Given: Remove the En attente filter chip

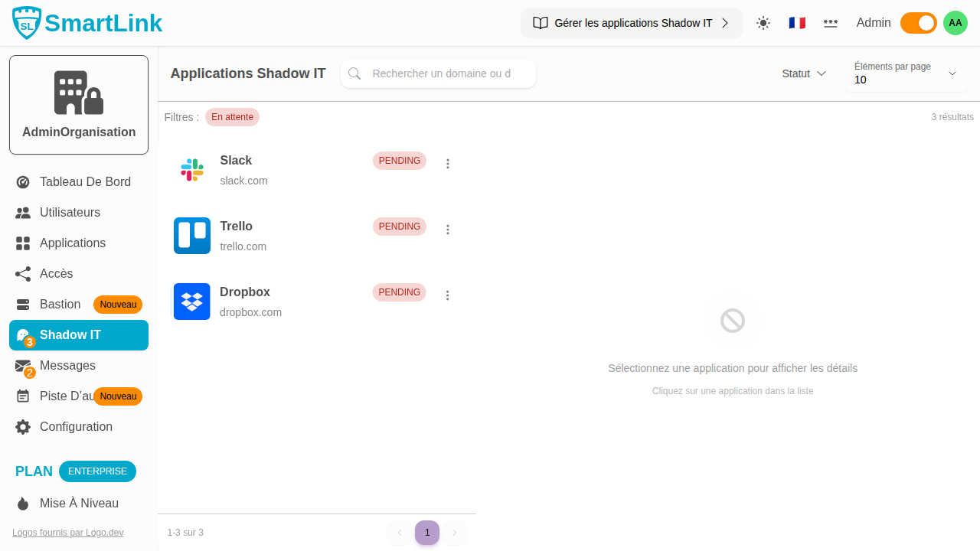Looking at the screenshot, I should pyautogui.click(x=232, y=117).
